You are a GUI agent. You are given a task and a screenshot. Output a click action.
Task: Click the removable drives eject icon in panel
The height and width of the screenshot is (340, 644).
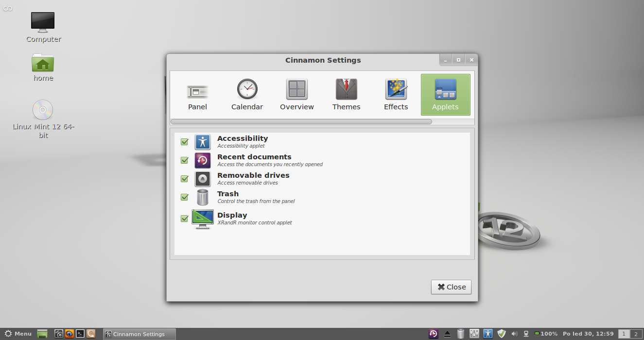pyautogui.click(x=448, y=334)
